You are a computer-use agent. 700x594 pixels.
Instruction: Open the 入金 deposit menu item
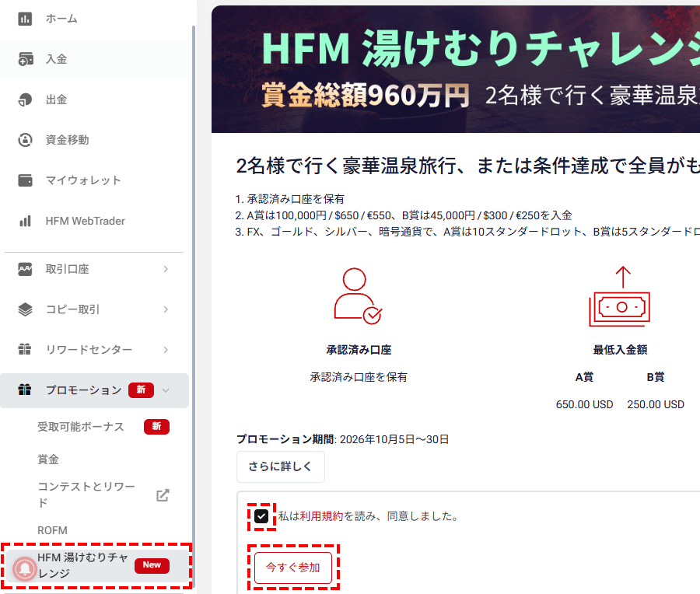94,59
